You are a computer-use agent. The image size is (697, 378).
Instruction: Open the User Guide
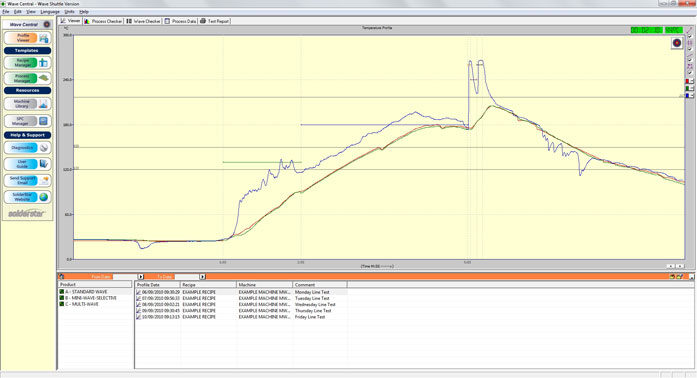[x=27, y=164]
